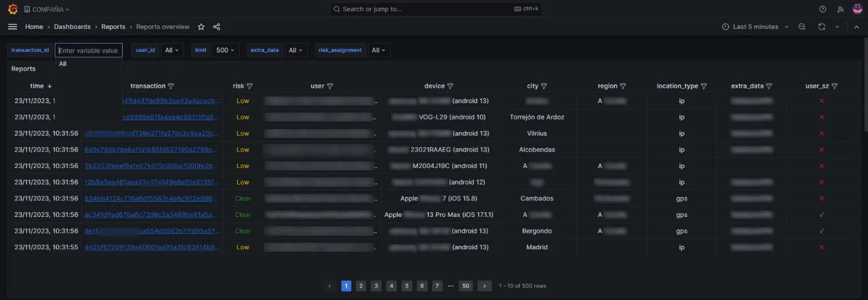The height and width of the screenshot is (300, 868).
Task: Select the Madrid city cell
Action: [537, 248]
